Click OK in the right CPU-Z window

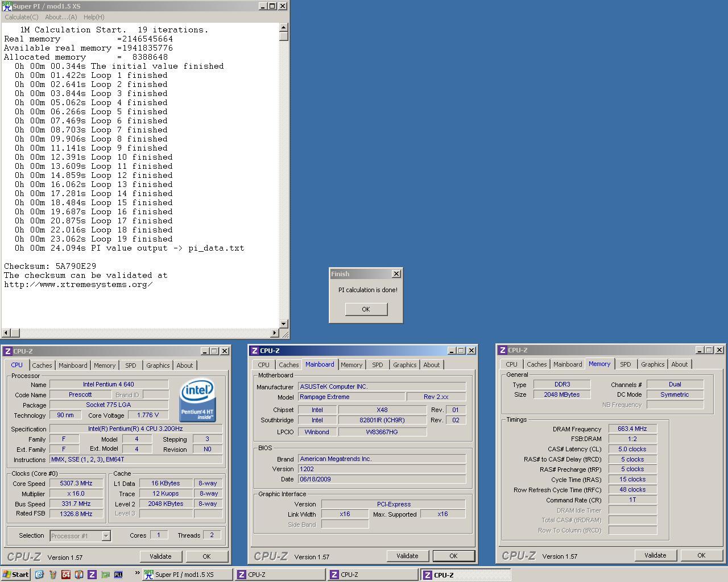coord(701,555)
